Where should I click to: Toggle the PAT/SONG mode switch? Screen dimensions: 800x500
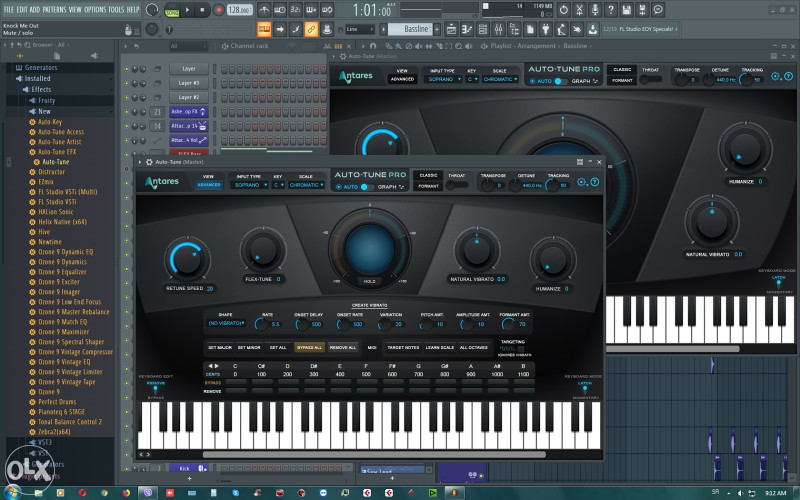(172, 10)
